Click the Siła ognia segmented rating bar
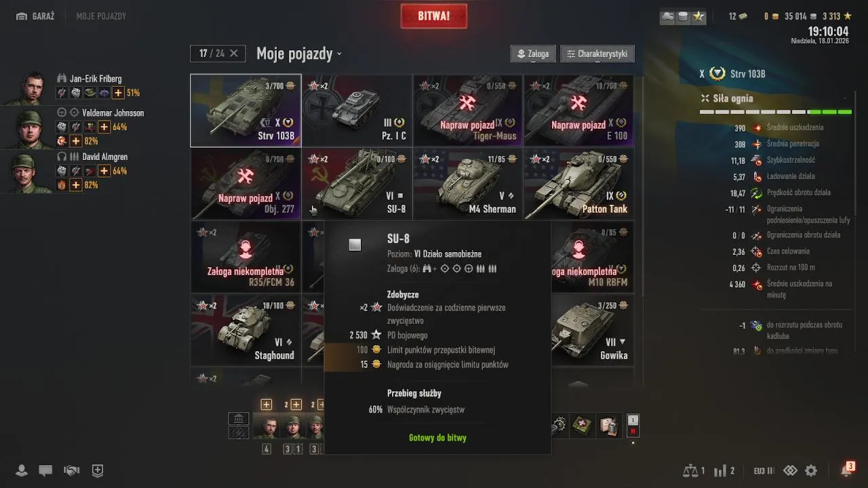 (x=776, y=112)
